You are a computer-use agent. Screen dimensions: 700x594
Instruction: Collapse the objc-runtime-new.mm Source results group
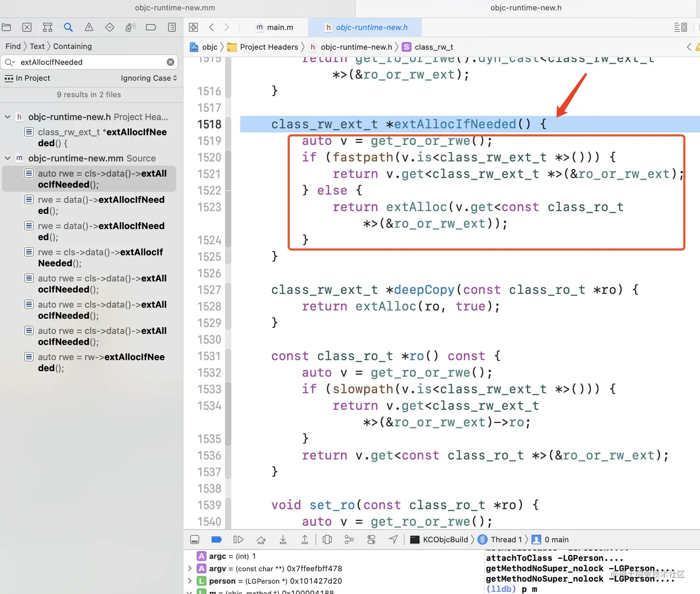pos(7,158)
